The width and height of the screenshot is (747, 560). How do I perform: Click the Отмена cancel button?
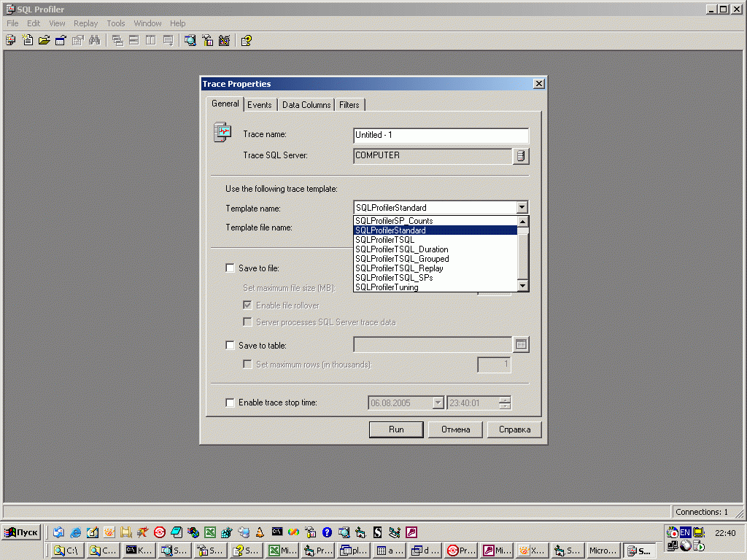coord(455,429)
